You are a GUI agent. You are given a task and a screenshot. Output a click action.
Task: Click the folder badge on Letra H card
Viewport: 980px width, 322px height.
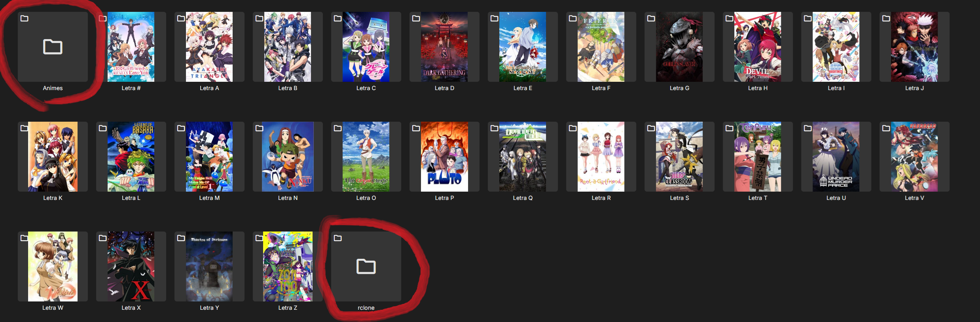coord(729,18)
